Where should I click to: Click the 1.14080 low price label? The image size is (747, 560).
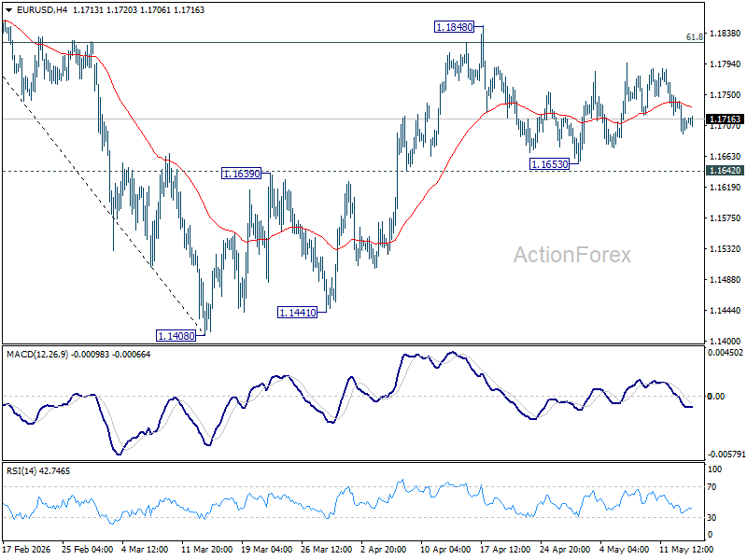click(176, 336)
